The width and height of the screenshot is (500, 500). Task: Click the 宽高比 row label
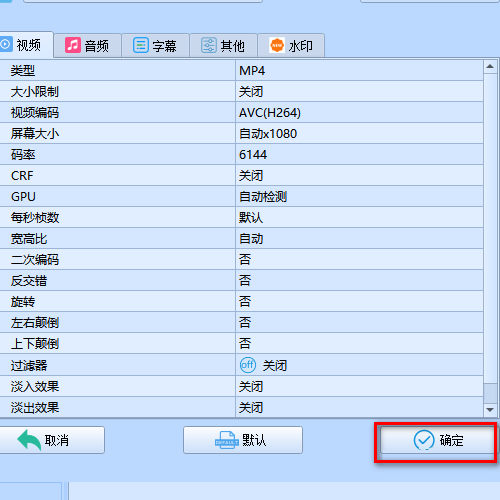28,239
